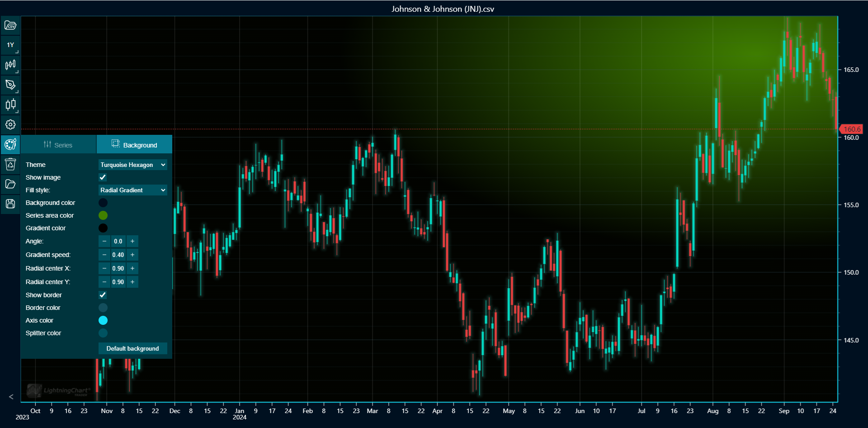The image size is (868, 428).
Task: Pick the Splitter color swatch
Action: coord(103,333)
